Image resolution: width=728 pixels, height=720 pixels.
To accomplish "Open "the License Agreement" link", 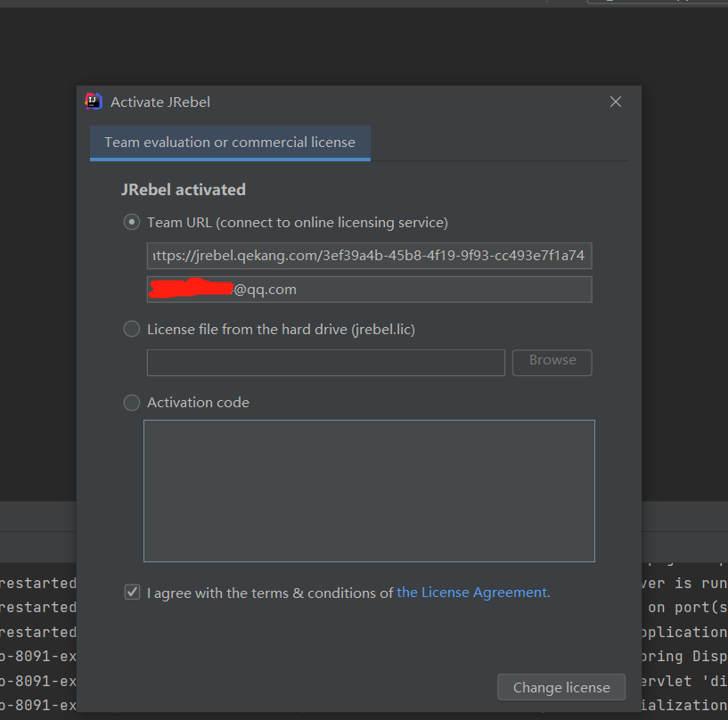I will [472, 592].
